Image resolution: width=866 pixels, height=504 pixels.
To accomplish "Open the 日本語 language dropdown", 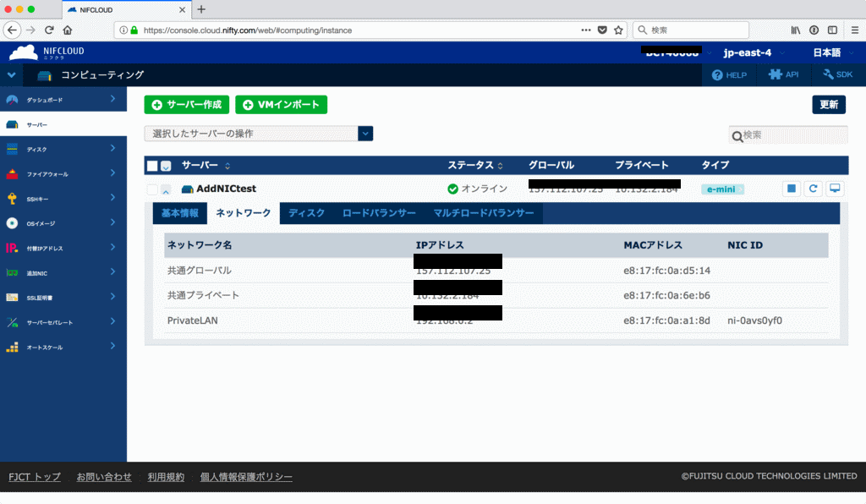I will coord(833,52).
